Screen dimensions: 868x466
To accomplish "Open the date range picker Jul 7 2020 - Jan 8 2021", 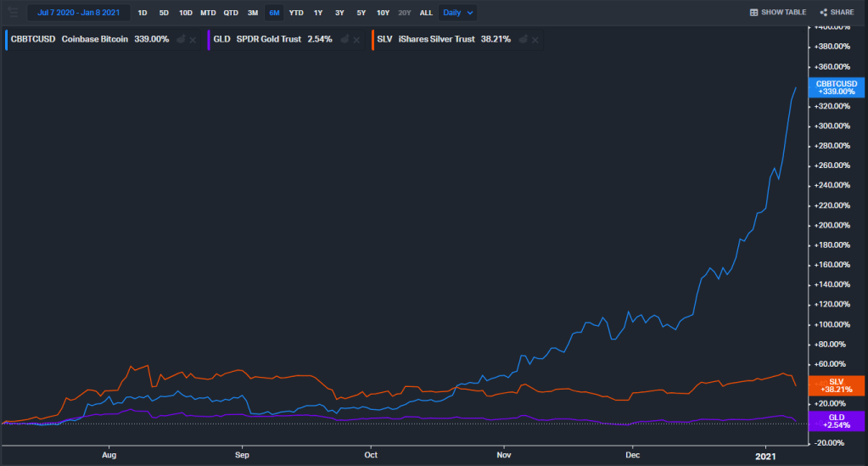I will click(78, 13).
